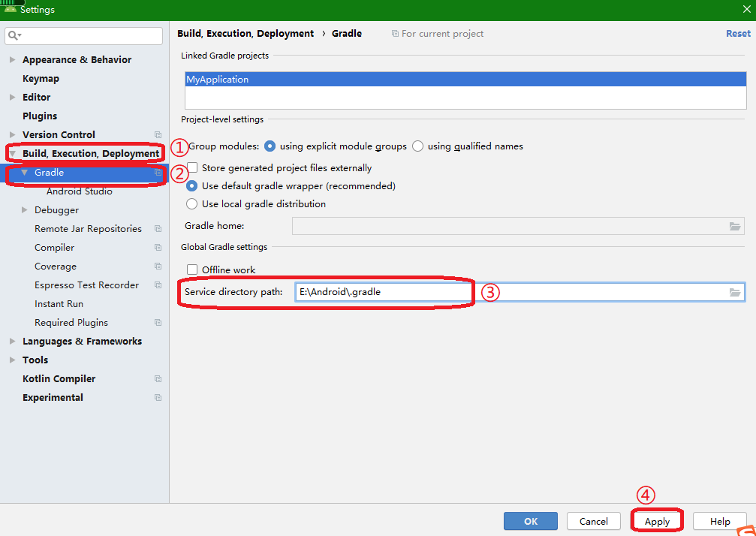Open Android Studio under Gradle

point(80,191)
